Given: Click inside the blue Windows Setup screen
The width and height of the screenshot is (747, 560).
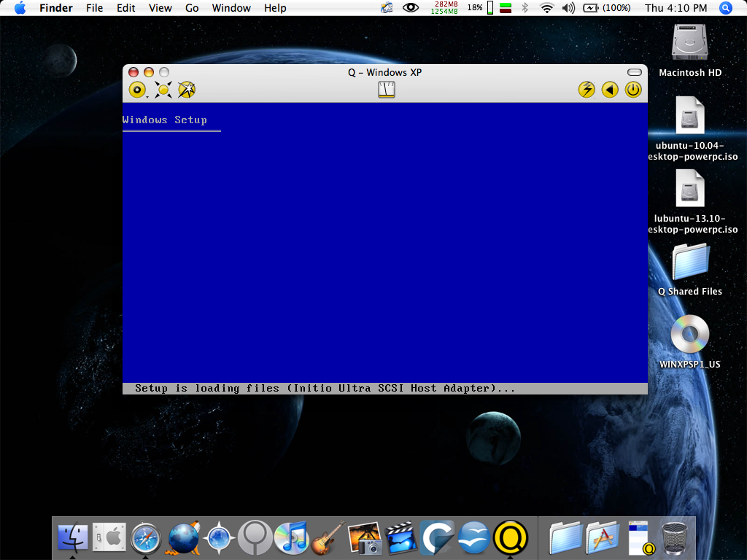Looking at the screenshot, I should (x=385, y=243).
